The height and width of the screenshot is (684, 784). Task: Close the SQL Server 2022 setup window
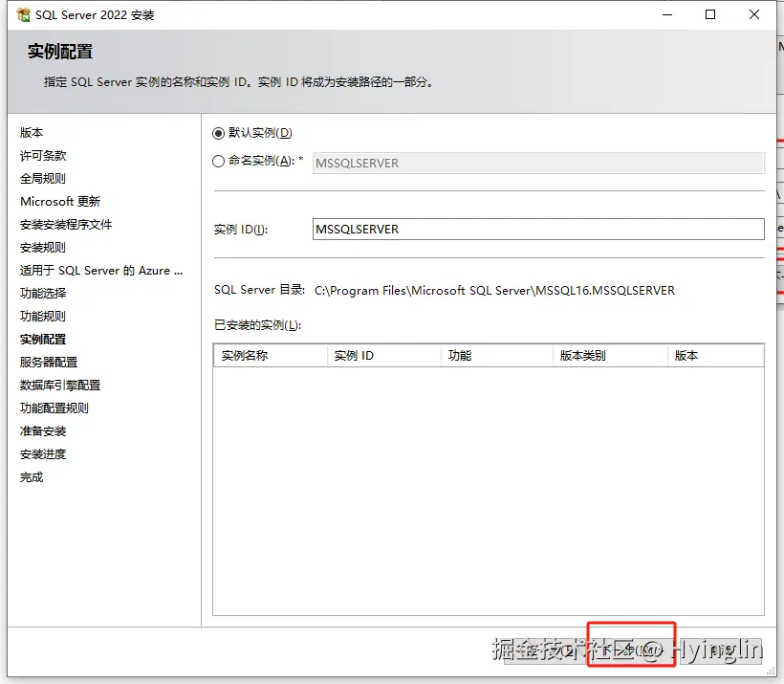754,14
